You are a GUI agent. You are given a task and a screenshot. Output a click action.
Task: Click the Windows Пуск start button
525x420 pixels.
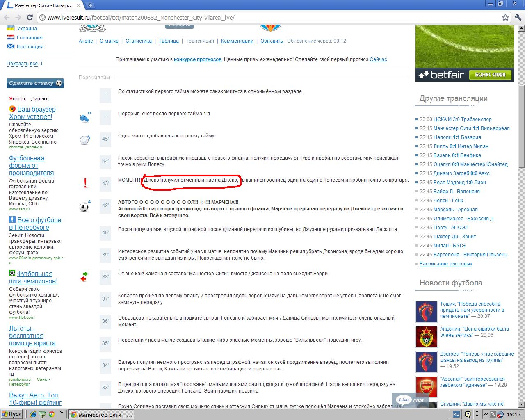pyautogui.click(x=11, y=414)
